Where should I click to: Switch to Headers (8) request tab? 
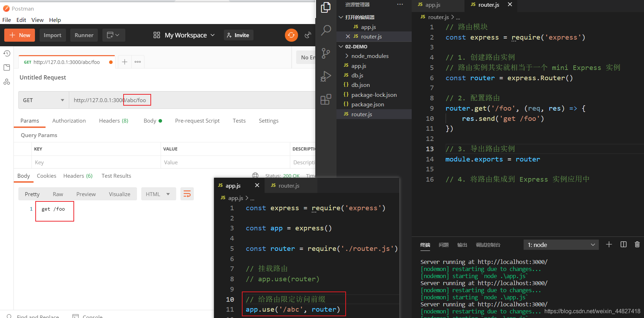point(113,120)
